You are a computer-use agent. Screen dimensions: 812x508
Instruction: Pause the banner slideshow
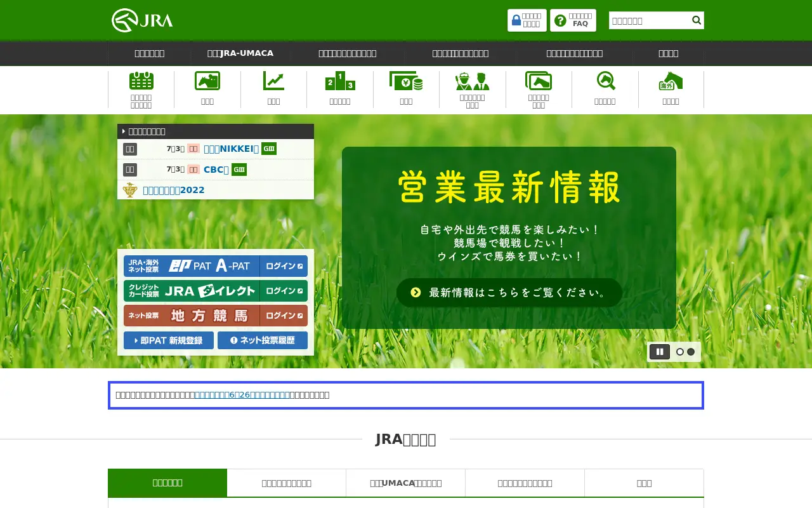tap(660, 352)
